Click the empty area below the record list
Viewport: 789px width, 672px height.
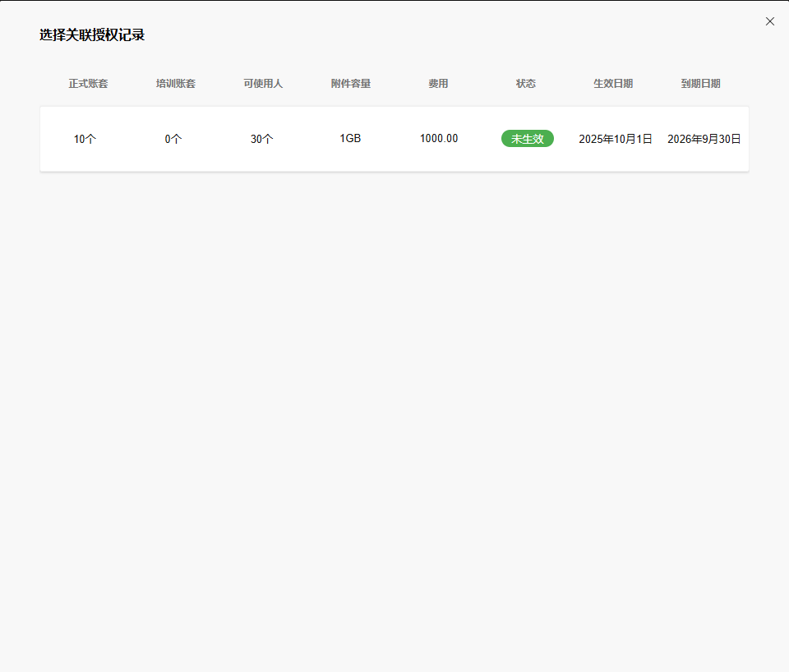394,411
